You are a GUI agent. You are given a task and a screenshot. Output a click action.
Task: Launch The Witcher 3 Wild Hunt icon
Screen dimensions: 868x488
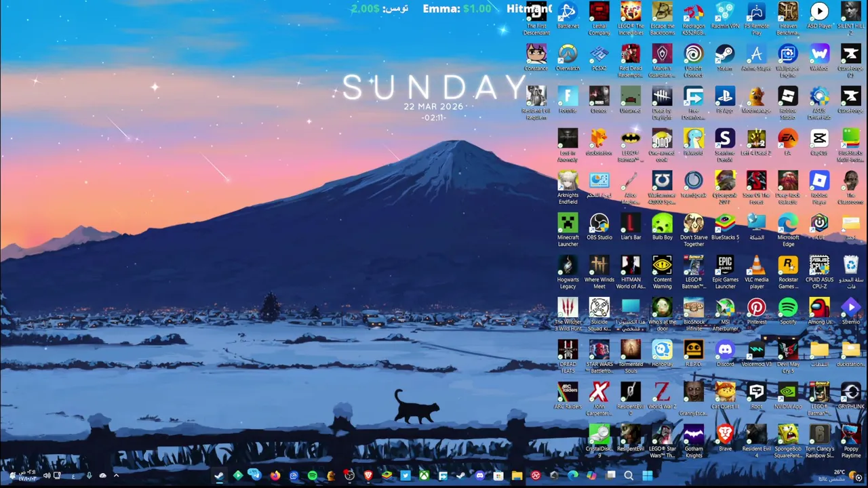coord(568,314)
